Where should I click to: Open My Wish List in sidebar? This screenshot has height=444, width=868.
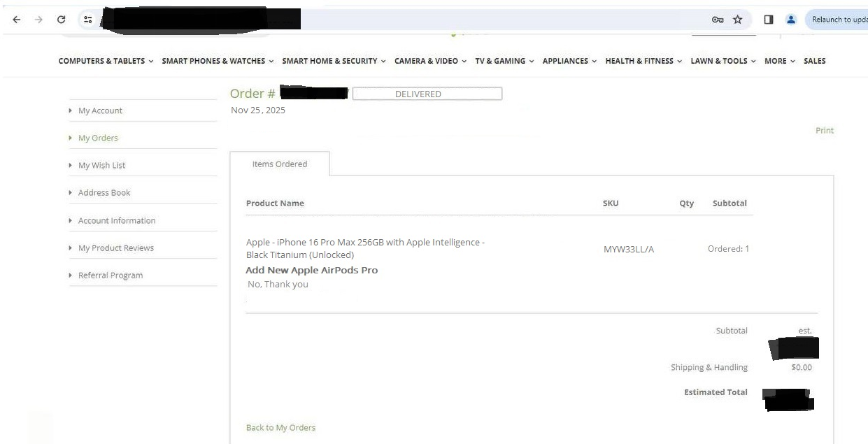click(101, 166)
